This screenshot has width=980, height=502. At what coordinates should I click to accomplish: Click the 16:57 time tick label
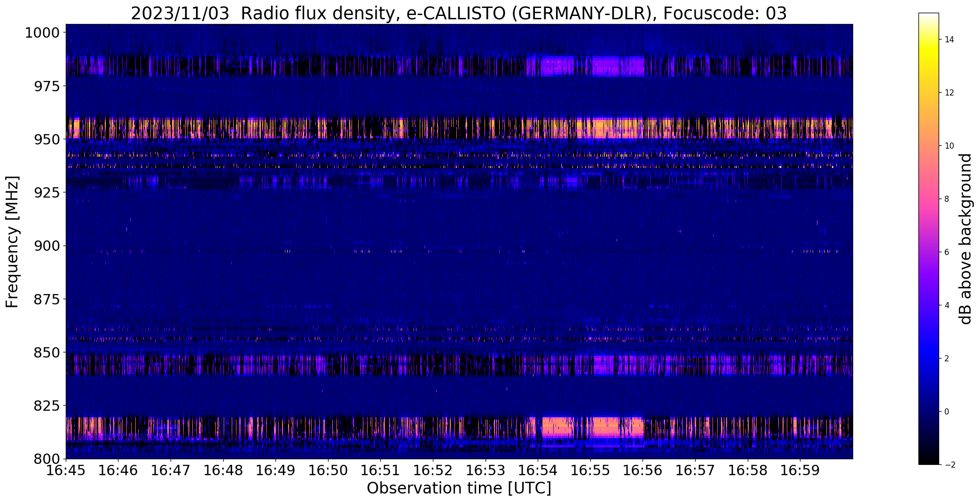[x=696, y=470]
